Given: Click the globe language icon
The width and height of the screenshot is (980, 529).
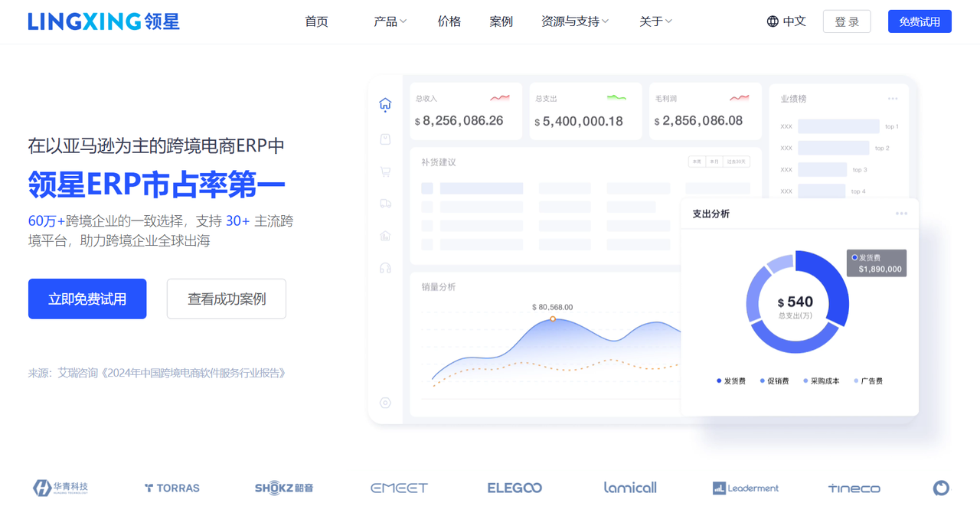Looking at the screenshot, I should 773,21.
